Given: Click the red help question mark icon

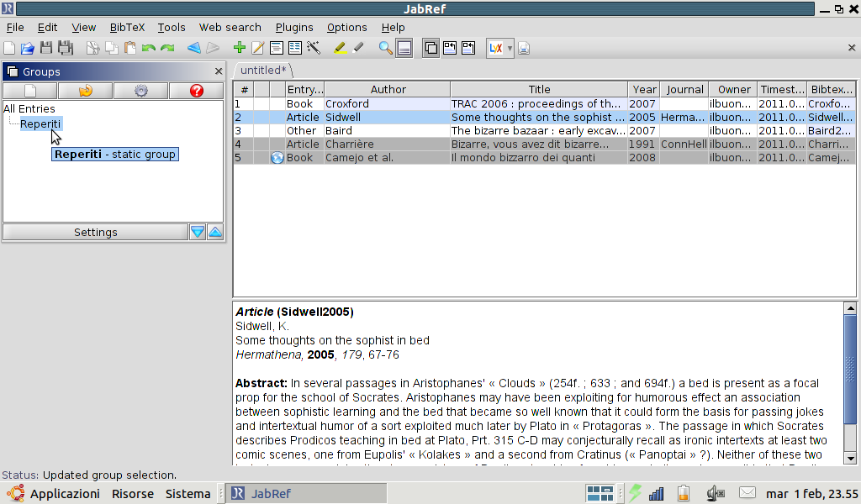Looking at the screenshot, I should point(197,91).
